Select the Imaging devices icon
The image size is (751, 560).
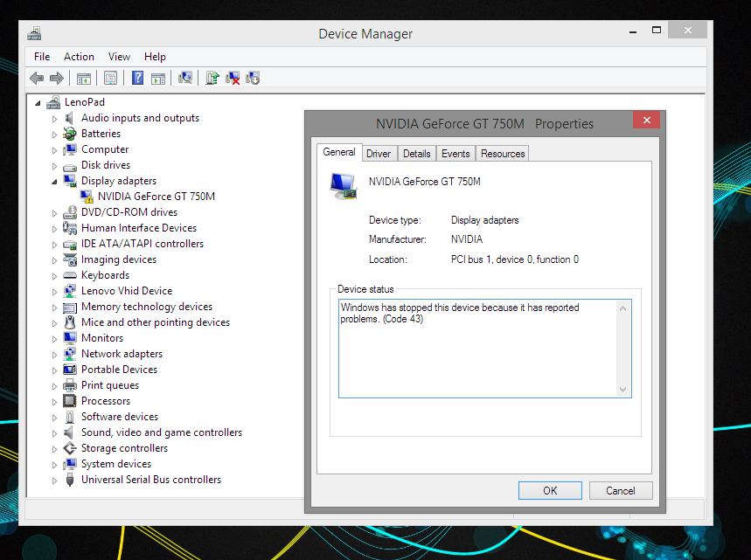[x=70, y=259]
